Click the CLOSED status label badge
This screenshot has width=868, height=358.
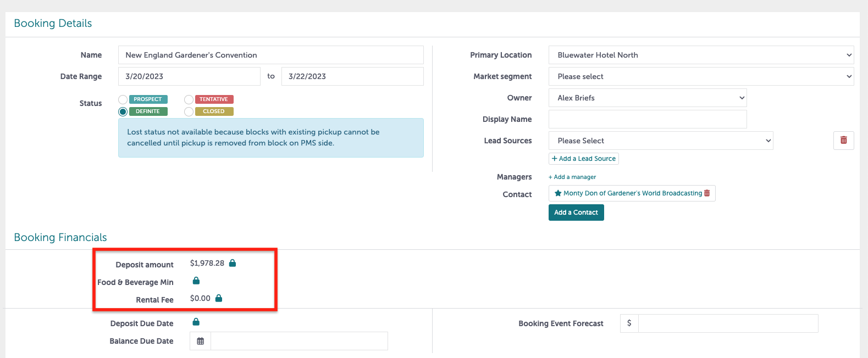214,111
